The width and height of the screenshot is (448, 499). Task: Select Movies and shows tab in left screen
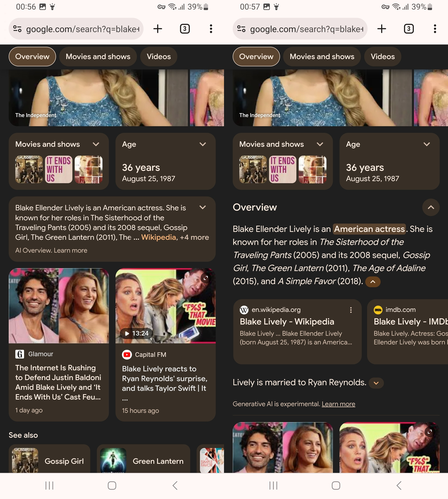(x=98, y=57)
